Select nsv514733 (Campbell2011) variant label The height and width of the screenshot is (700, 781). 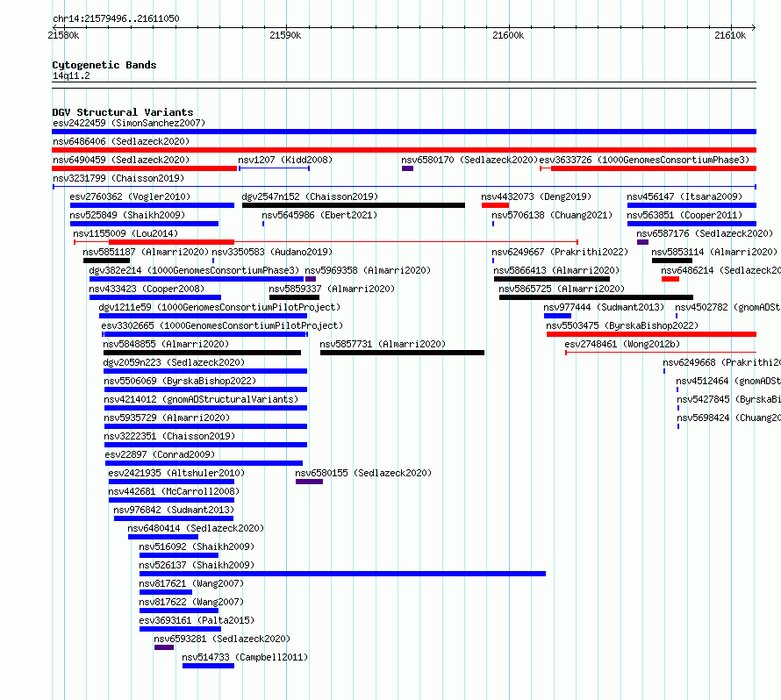pos(245,657)
